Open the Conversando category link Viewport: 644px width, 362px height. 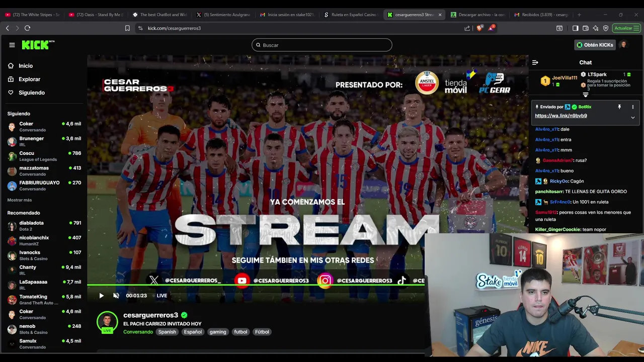point(138,332)
